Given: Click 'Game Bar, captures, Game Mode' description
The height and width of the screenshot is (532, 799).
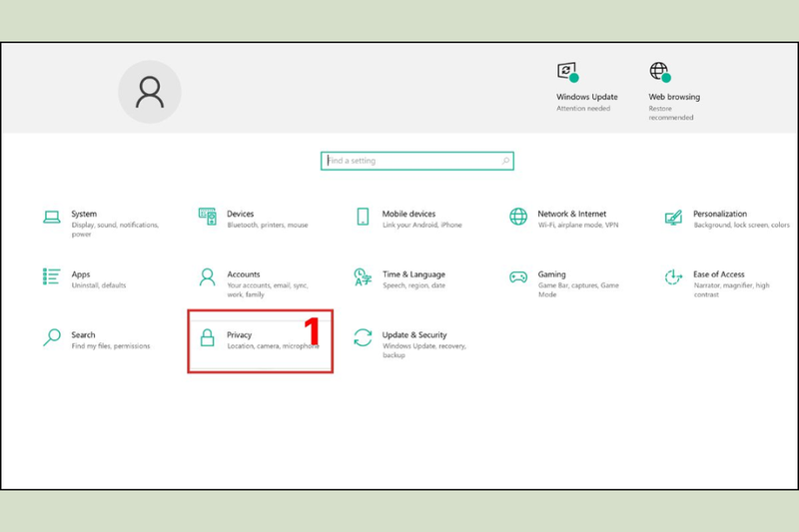Looking at the screenshot, I should tap(578, 290).
